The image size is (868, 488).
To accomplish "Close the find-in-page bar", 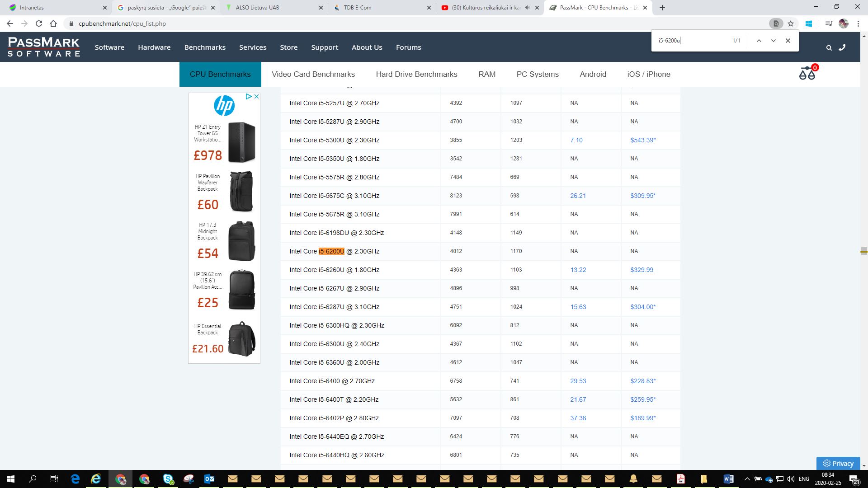I will [x=788, y=41].
